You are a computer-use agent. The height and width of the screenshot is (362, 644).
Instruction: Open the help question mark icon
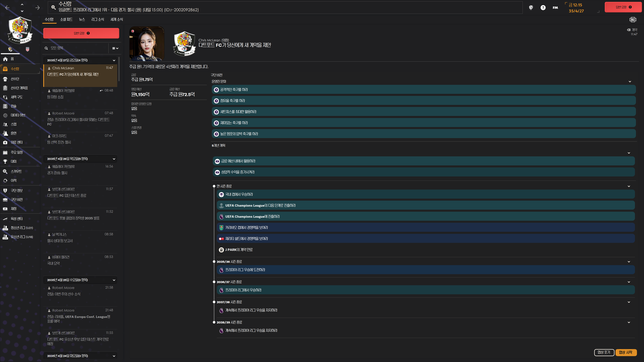(x=543, y=8)
